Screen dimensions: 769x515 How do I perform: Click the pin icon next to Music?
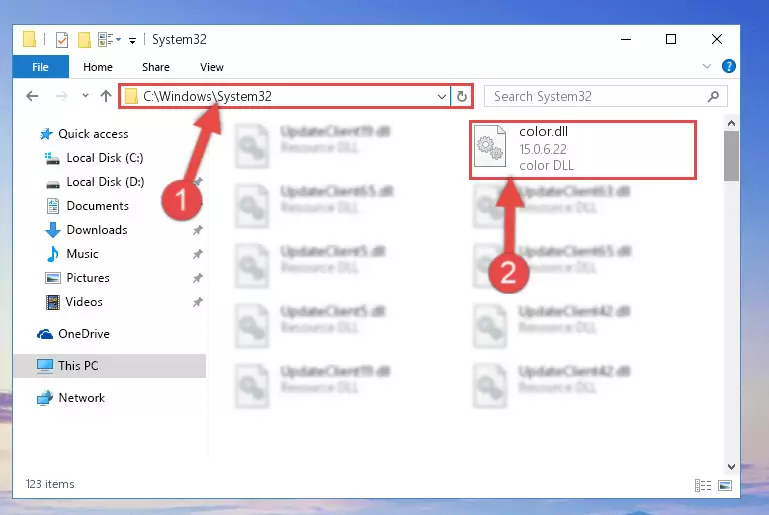click(x=198, y=254)
